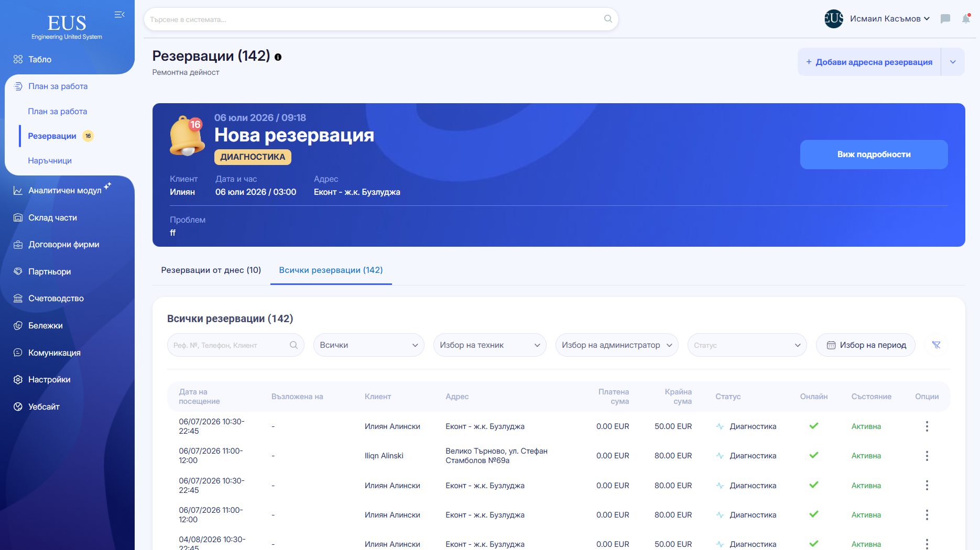Open the Избор на период date picker
980x550 pixels.
[866, 345]
